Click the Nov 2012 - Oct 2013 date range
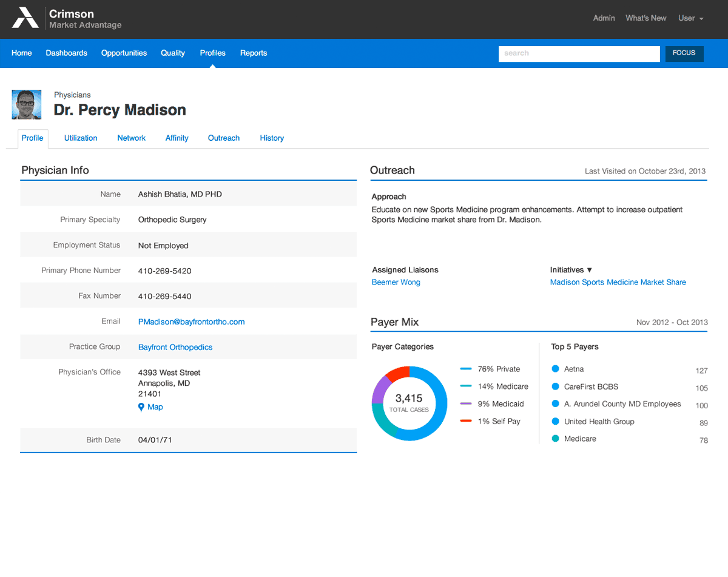 click(x=672, y=322)
